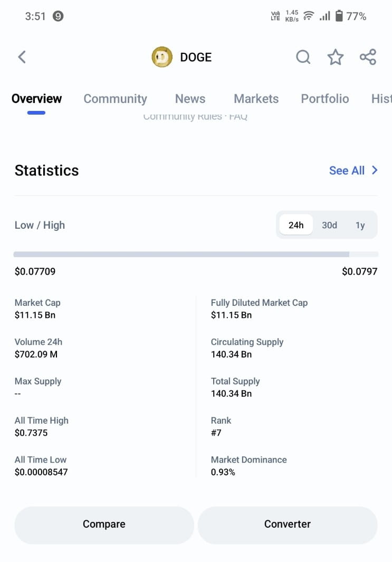Switch Low/High range to 1y
This screenshot has width=392, height=562.
(x=360, y=226)
